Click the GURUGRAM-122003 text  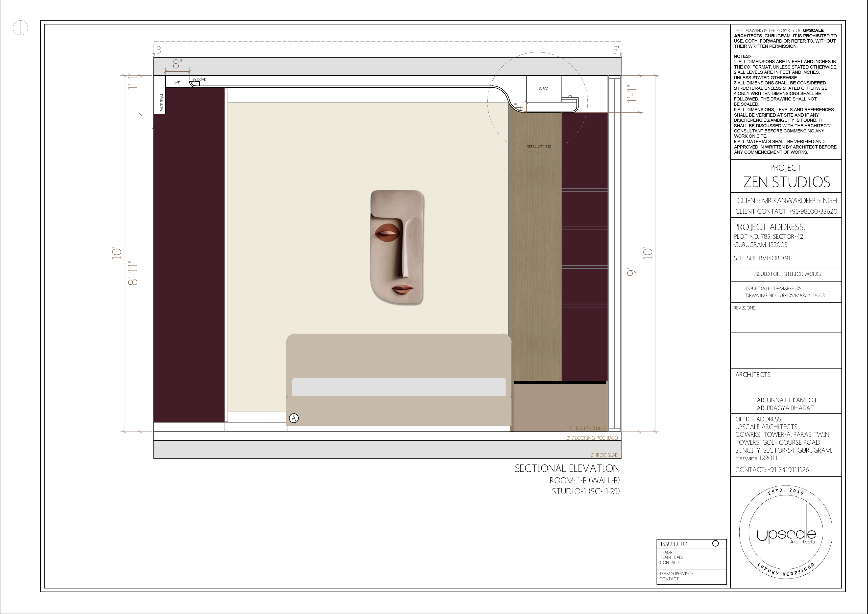[x=761, y=245]
